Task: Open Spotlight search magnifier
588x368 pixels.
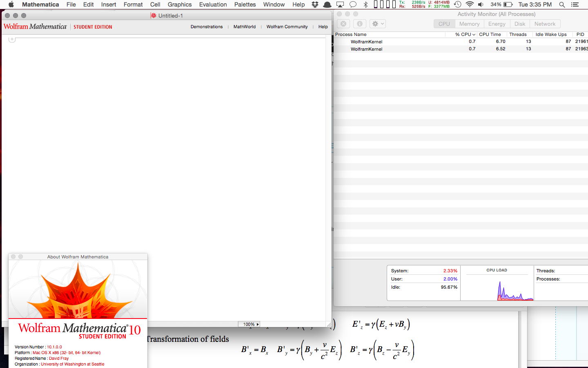Action: pos(562,4)
